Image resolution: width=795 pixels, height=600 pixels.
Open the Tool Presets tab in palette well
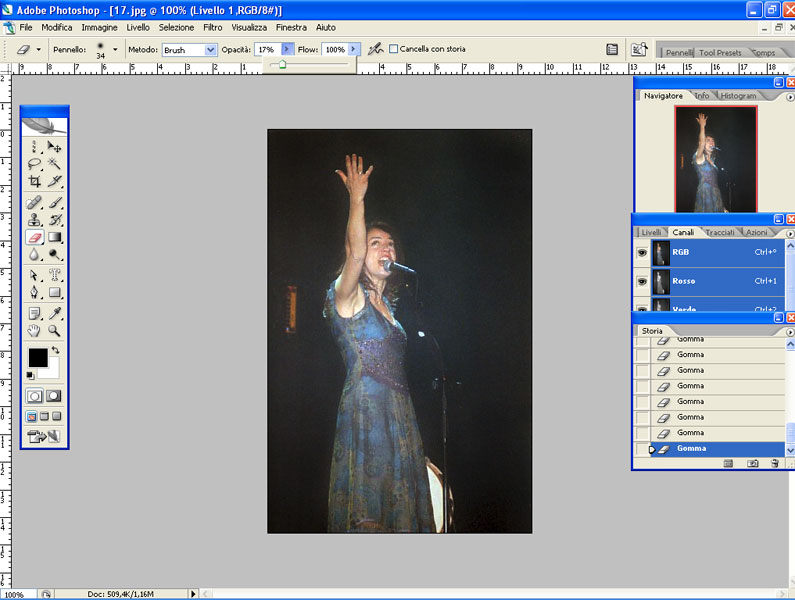click(x=720, y=53)
